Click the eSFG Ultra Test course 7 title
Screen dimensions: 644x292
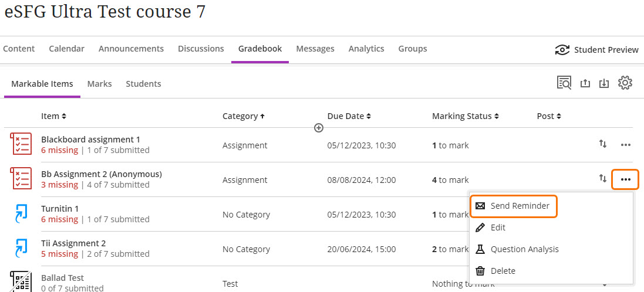(104, 12)
